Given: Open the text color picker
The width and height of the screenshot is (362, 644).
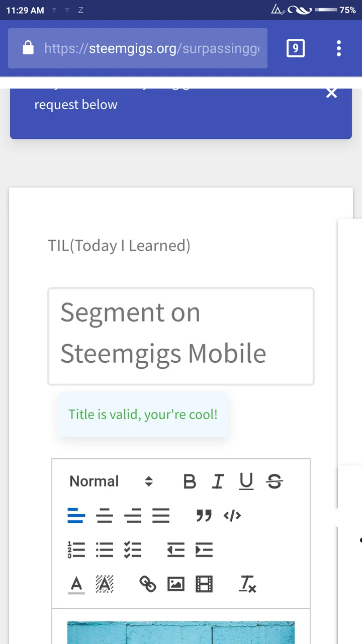Looking at the screenshot, I should pos(76,584).
